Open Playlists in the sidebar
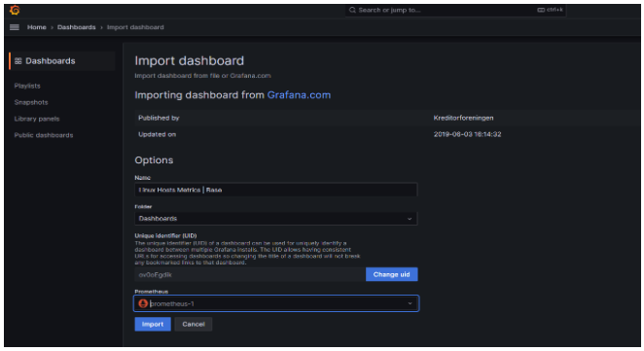This screenshot has height=351, width=644. coord(27,86)
